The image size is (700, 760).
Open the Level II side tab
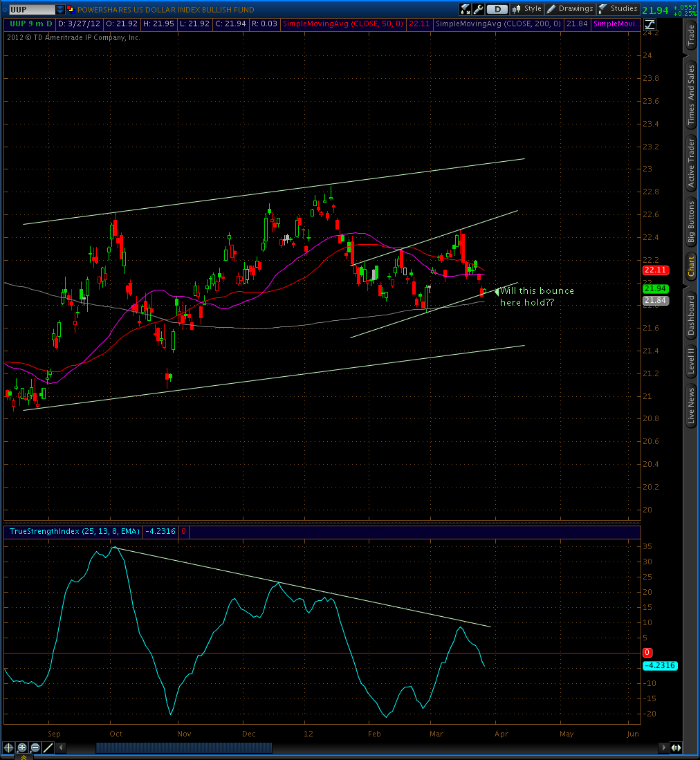click(x=691, y=360)
